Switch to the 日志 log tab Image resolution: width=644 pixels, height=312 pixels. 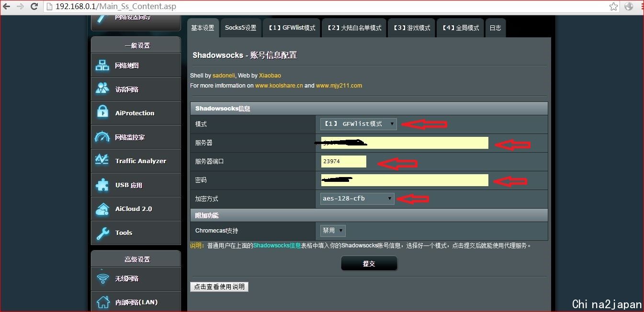pyautogui.click(x=496, y=28)
